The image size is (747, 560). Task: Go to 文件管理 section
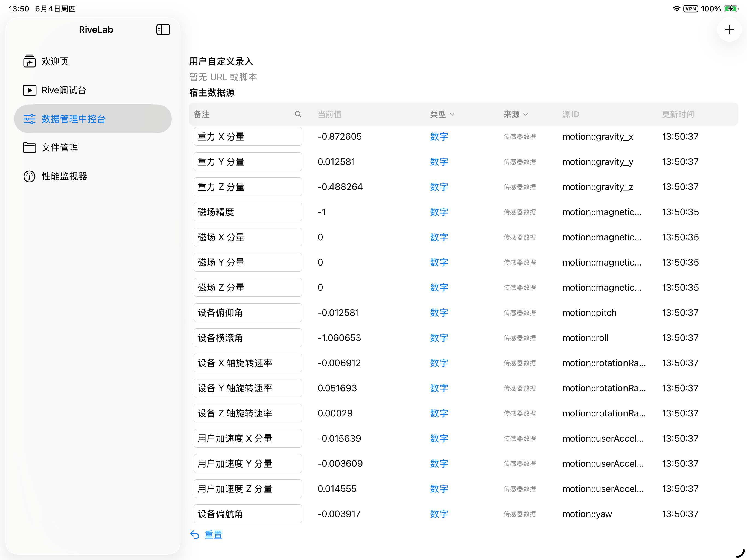coord(93,148)
